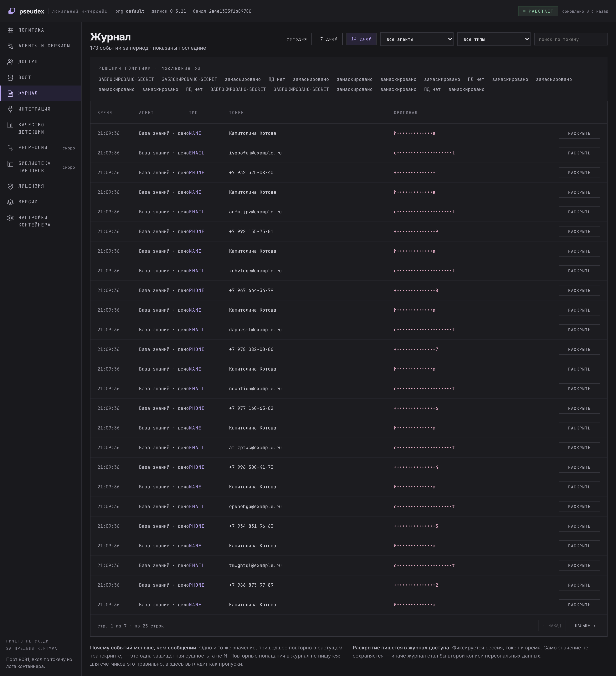
Task: Open the Доступ menu label
Action: (28, 62)
